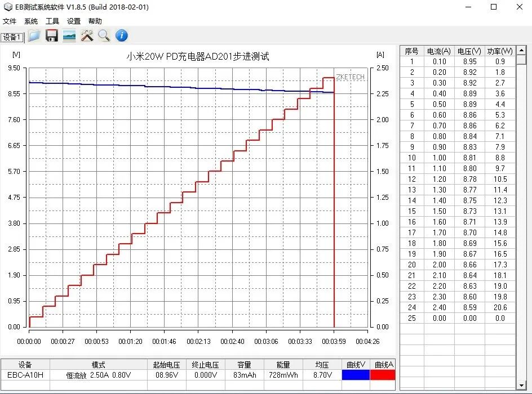Select table row number 1
Screen dimensions: 532x394
[x=412, y=62]
